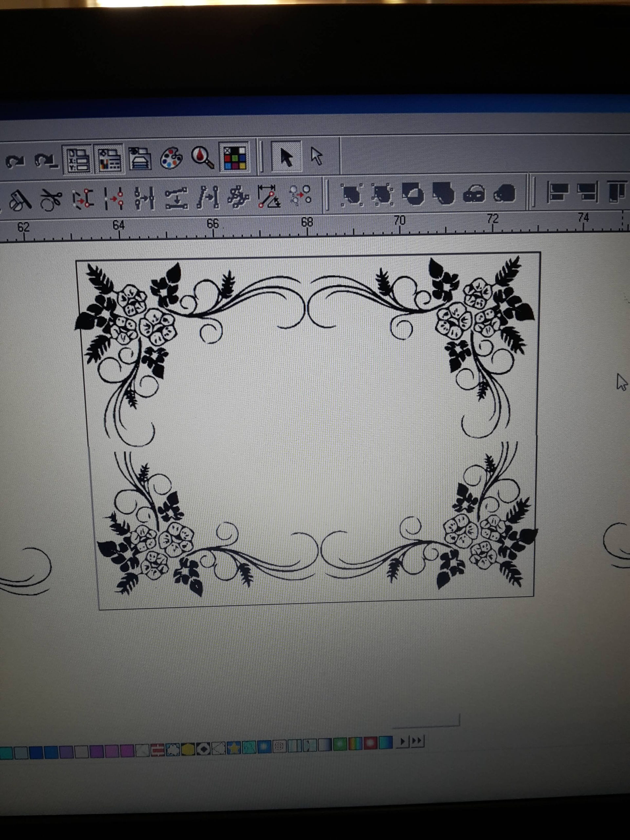This screenshot has width=630, height=840.
Task: Choose the red radial gradient swatch
Action: coord(371,743)
